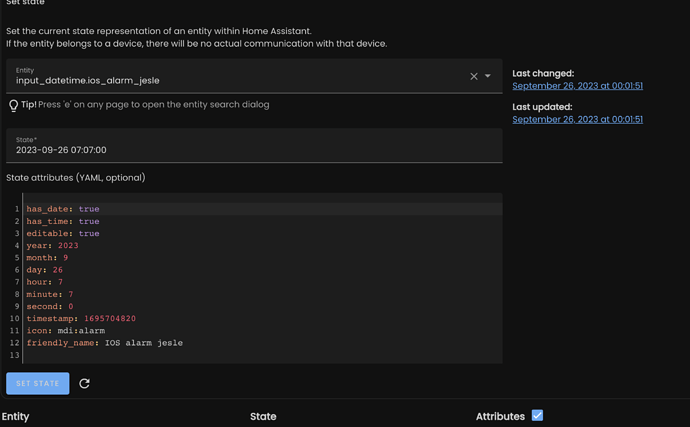
Task: Click the Entity column header
Action: pos(15,416)
